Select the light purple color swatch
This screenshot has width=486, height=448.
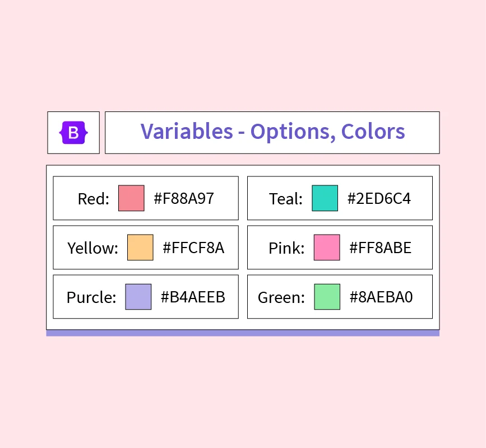point(138,297)
